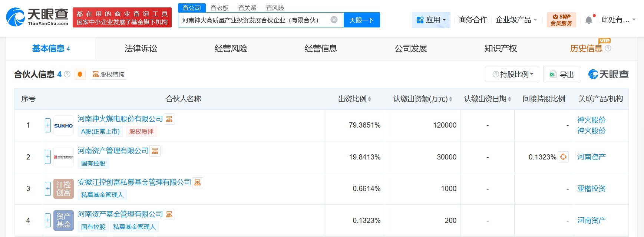Click the 天眼一下 search button
Viewport: 644px width, 237px height.
[362, 20]
